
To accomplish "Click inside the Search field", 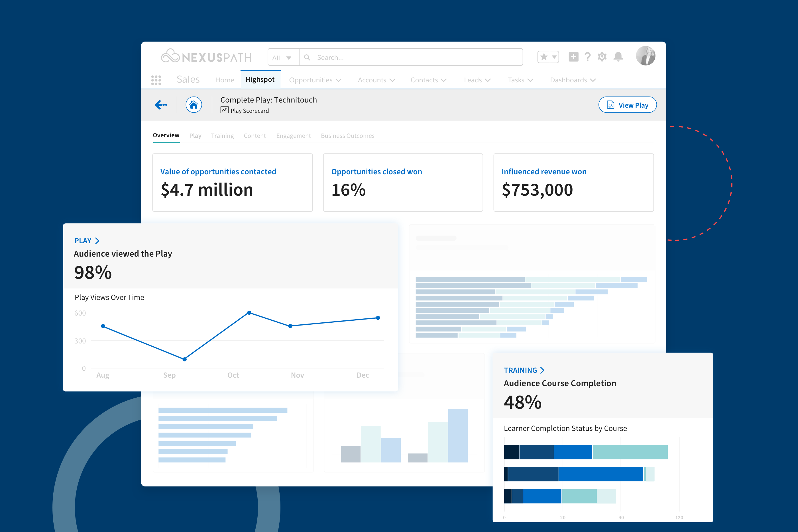I will (407, 57).
